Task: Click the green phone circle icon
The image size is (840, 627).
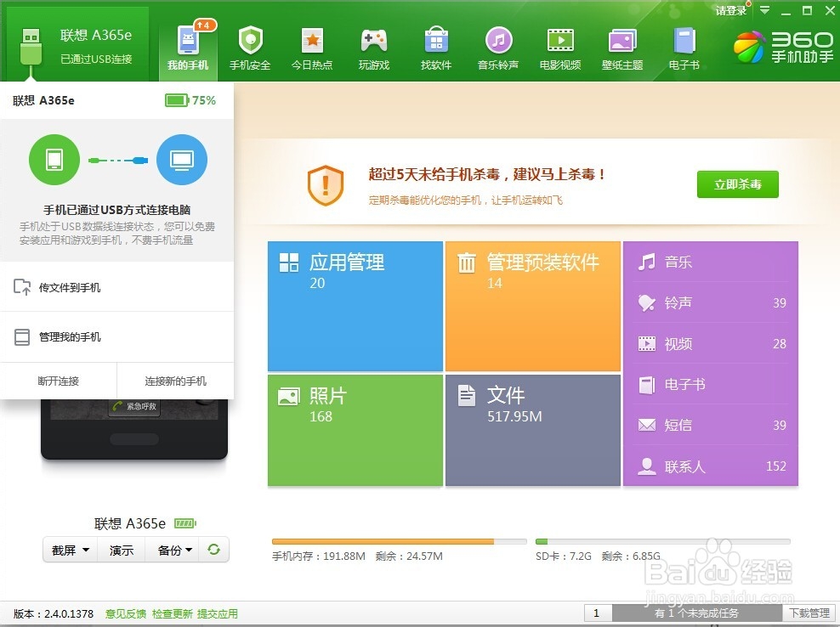Action: pyautogui.click(x=54, y=160)
